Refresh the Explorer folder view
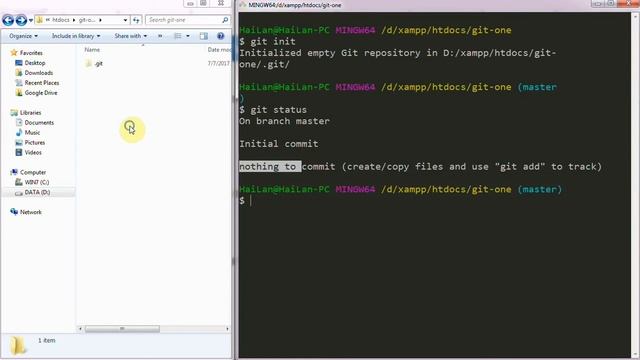Image resolution: width=640 pixels, height=360 pixels. (x=136, y=20)
